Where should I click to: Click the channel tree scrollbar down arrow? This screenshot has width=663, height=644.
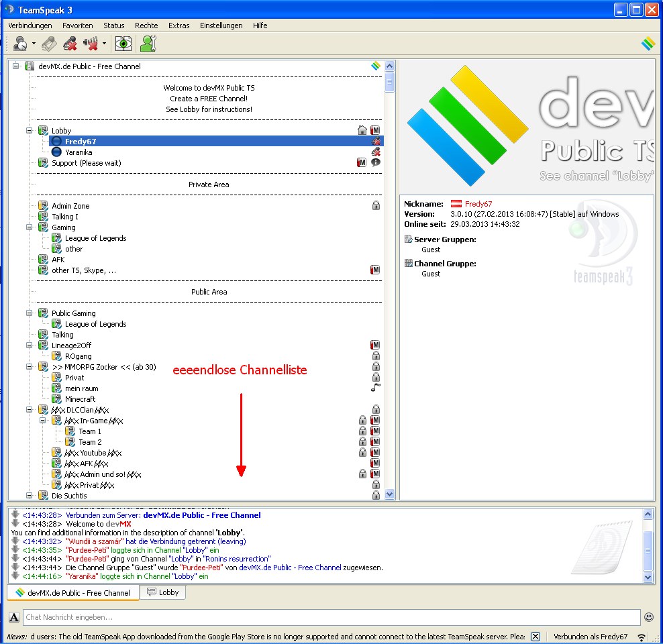[x=390, y=494]
